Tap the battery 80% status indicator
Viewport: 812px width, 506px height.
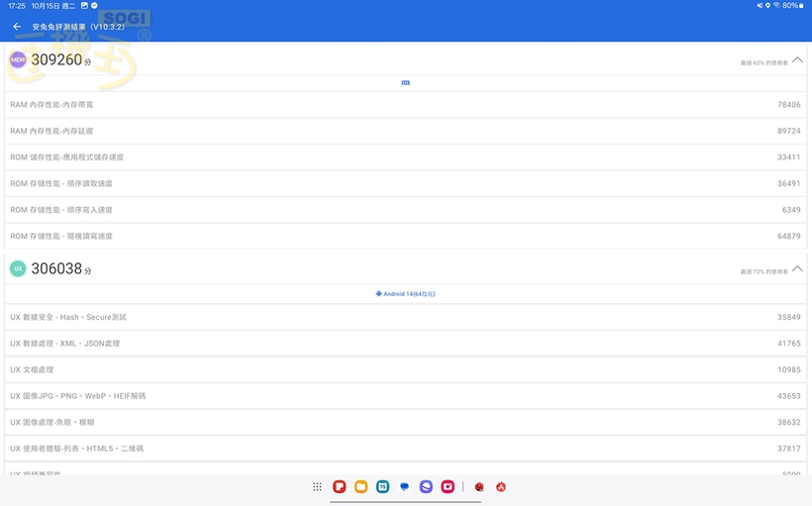pyautogui.click(x=788, y=6)
